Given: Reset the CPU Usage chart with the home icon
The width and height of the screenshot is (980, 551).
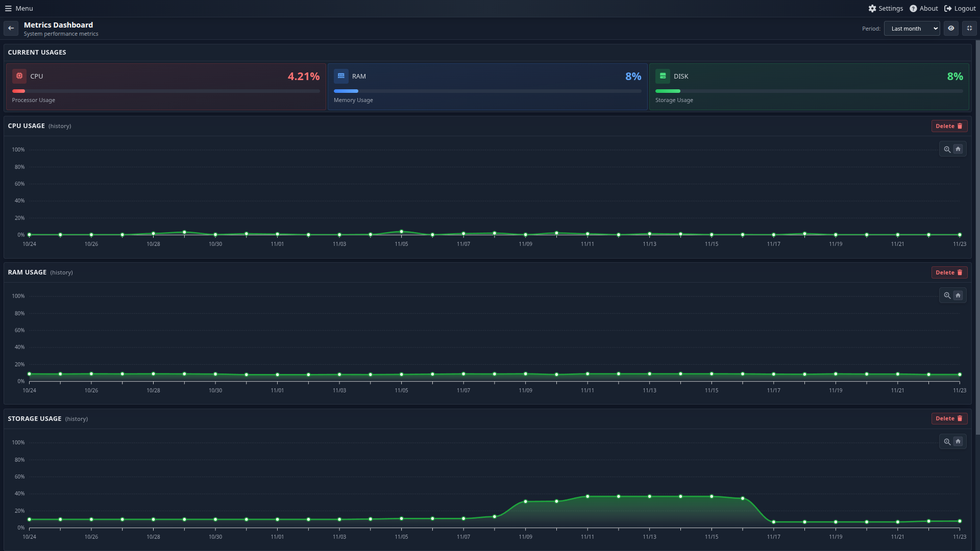Looking at the screenshot, I should 958,149.
